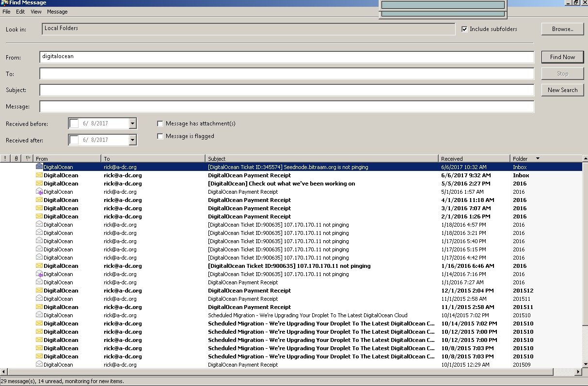Focus the From input field
Viewport: 588px width, 386px height.
pyautogui.click(x=286, y=57)
